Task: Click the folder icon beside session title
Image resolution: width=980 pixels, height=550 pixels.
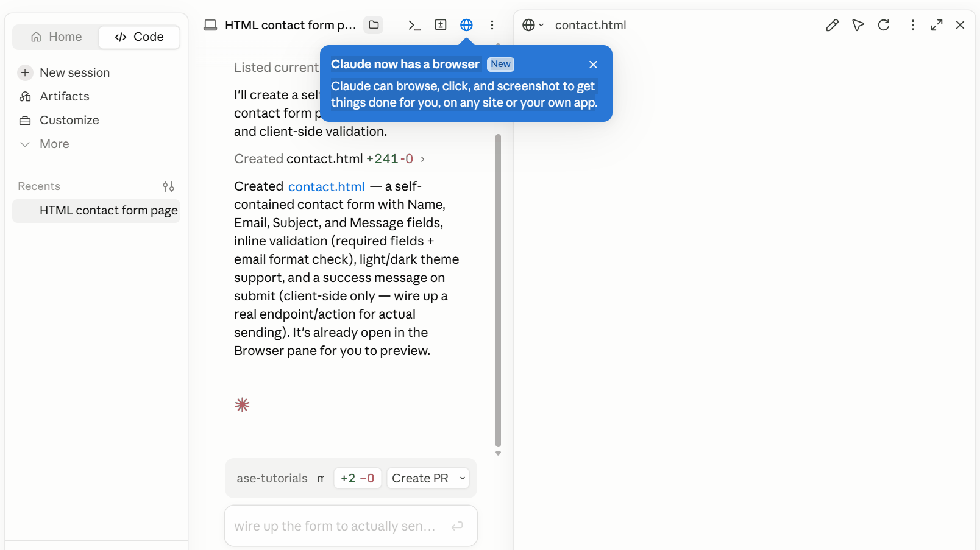Action: (374, 25)
